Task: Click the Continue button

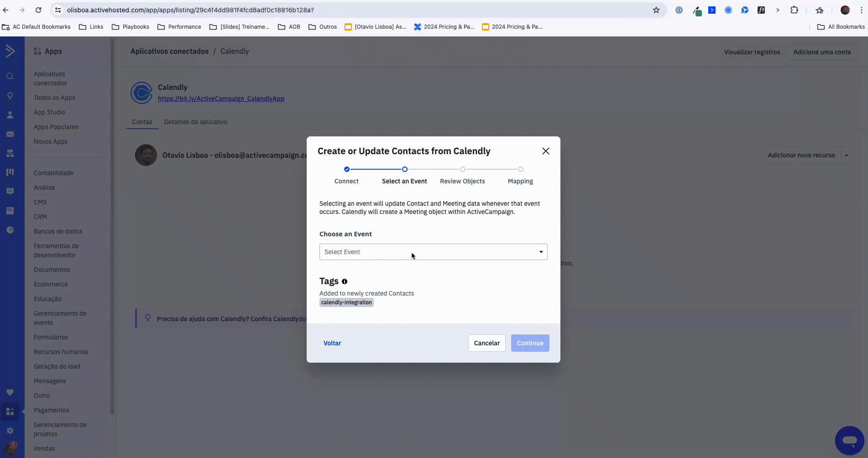Action: 530,343
